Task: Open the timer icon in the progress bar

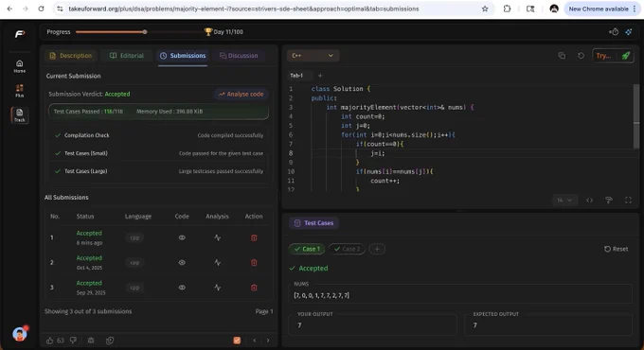Action: pos(614,31)
